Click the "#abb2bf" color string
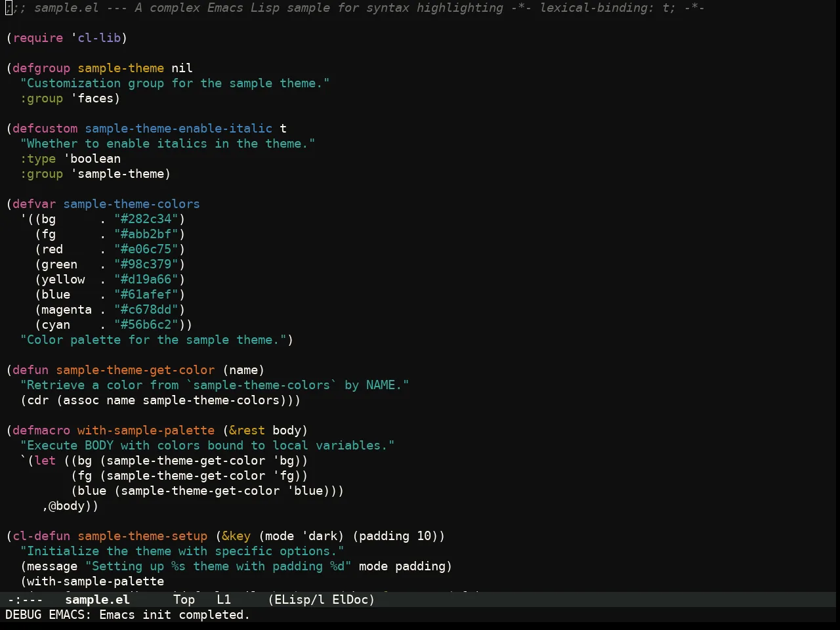The width and height of the screenshot is (840, 630). point(146,234)
